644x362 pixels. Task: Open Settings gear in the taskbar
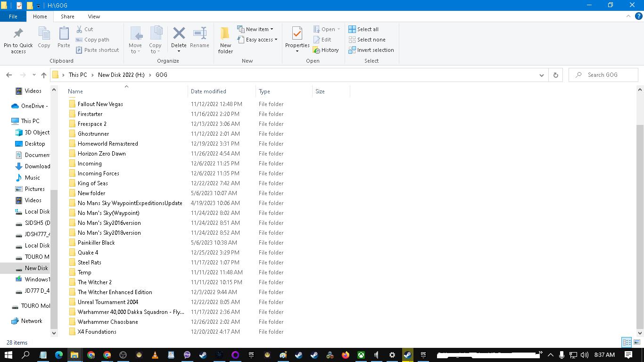[x=392, y=355]
